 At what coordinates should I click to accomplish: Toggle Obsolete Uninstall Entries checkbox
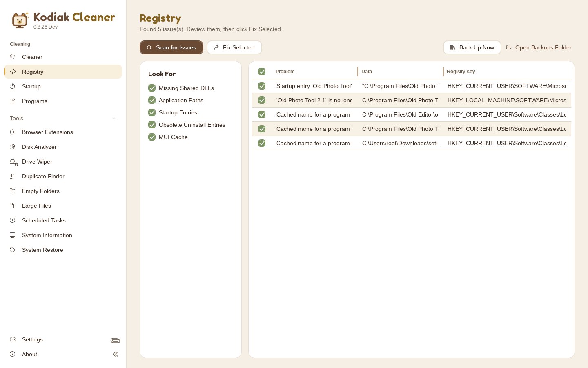pyautogui.click(x=152, y=125)
